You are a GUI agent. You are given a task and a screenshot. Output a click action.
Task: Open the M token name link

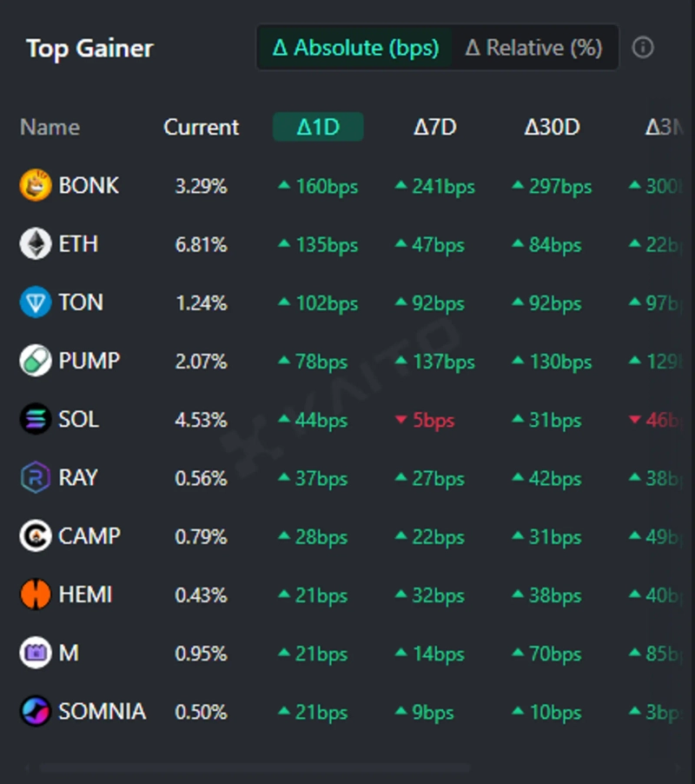[x=69, y=653]
